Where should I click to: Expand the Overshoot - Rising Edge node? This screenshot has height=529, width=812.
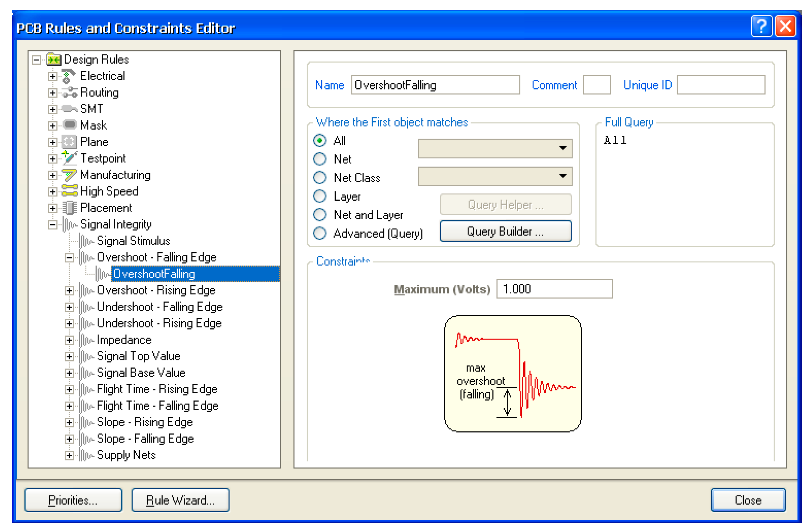pos(69,291)
